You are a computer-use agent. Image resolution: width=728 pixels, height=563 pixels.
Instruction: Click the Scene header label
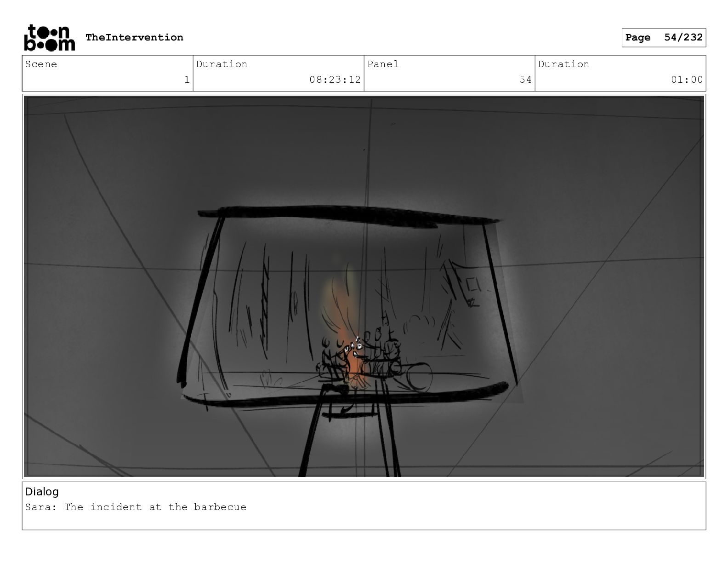pos(41,64)
